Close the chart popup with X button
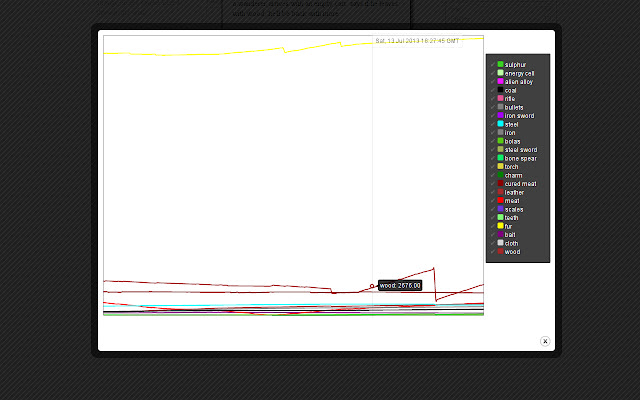This screenshot has height=400, width=640. (x=545, y=341)
